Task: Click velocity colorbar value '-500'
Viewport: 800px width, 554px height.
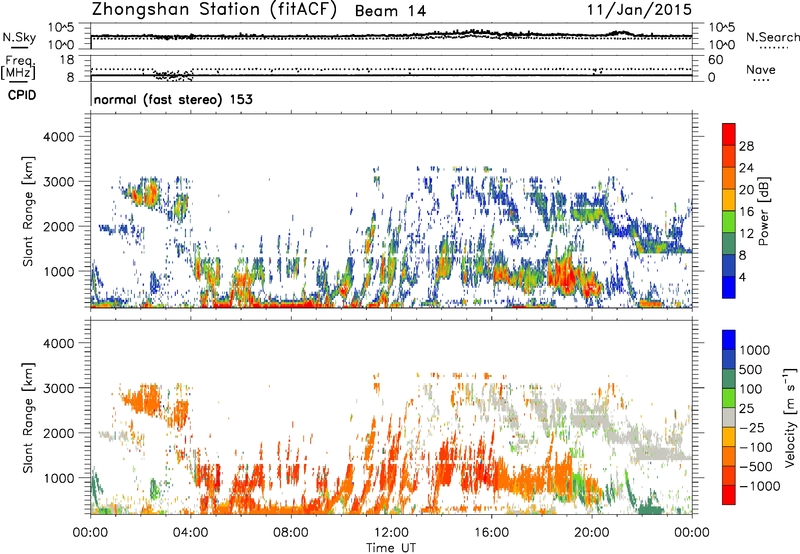Action: pyautogui.click(x=756, y=467)
